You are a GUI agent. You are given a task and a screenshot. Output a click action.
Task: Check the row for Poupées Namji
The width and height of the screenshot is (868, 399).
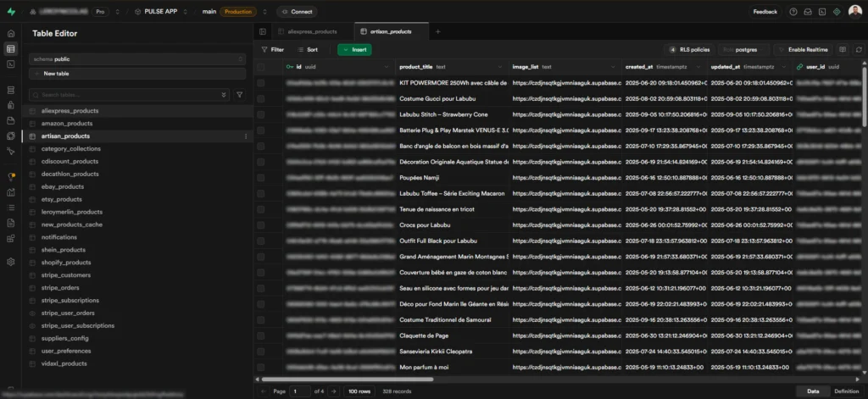point(261,178)
